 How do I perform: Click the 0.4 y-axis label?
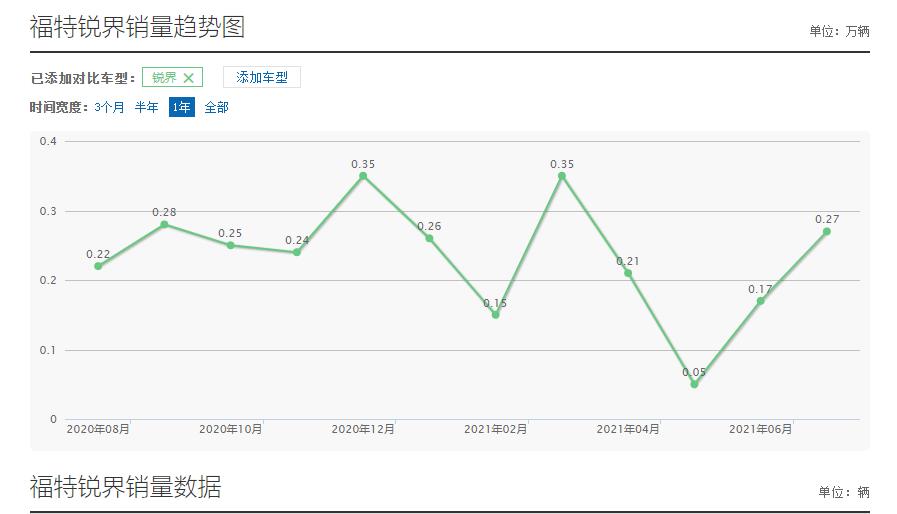pyautogui.click(x=48, y=141)
